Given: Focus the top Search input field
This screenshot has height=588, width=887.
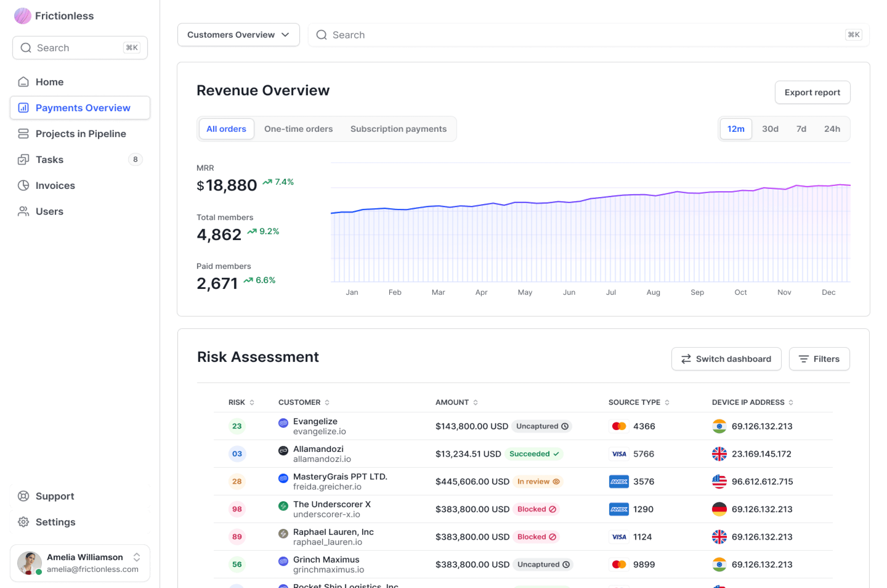Looking at the screenshot, I should pos(588,34).
